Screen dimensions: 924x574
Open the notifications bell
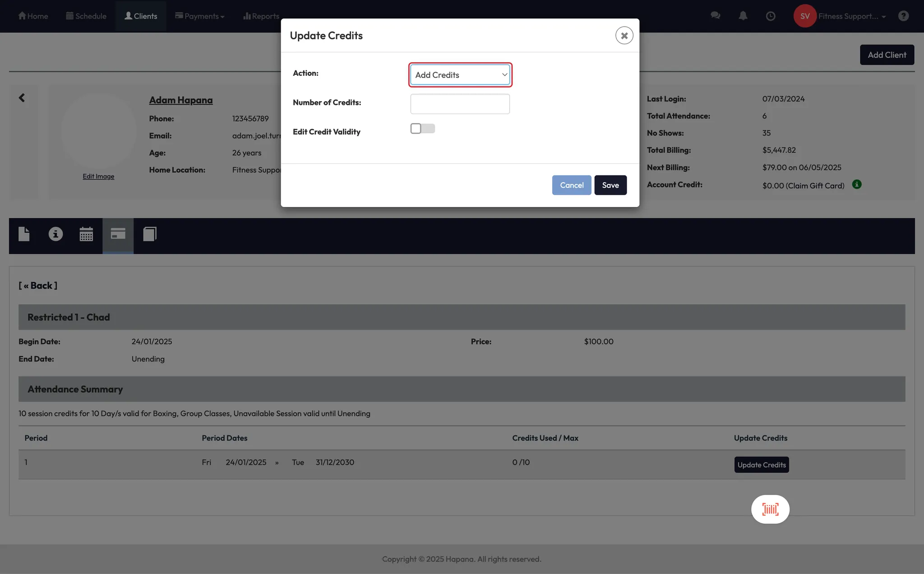pyautogui.click(x=743, y=16)
